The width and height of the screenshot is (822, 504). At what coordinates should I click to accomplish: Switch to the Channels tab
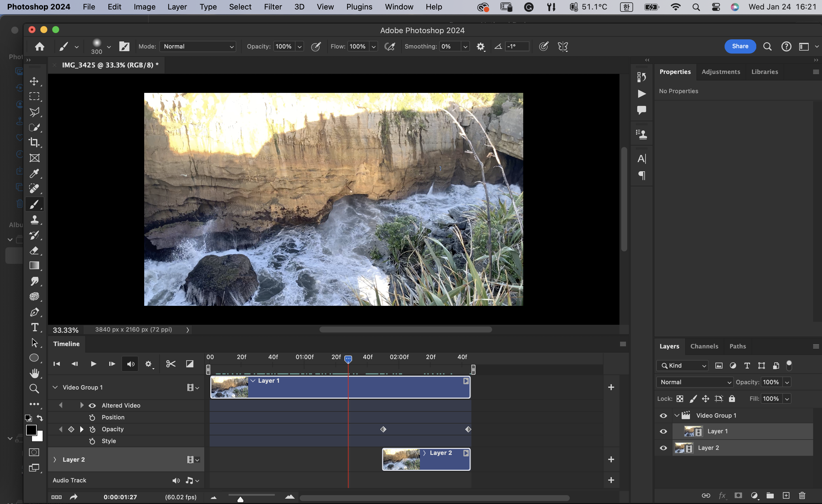(704, 346)
